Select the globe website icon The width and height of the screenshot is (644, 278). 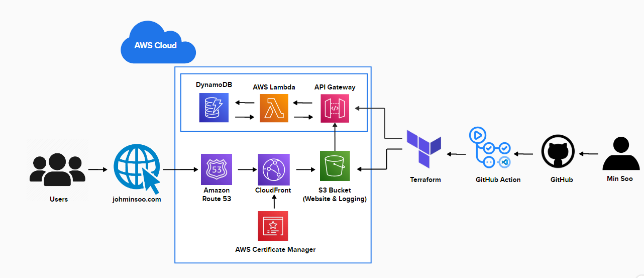(137, 169)
